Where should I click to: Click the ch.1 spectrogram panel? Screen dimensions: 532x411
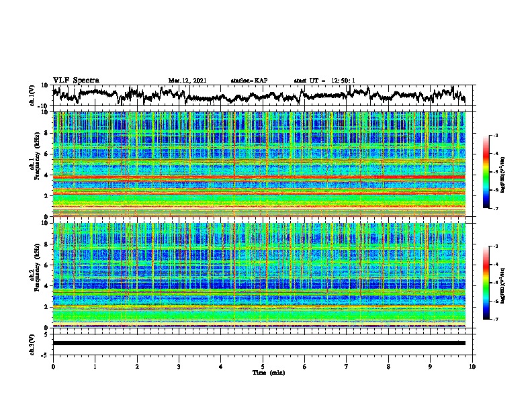pyautogui.click(x=259, y=164)
